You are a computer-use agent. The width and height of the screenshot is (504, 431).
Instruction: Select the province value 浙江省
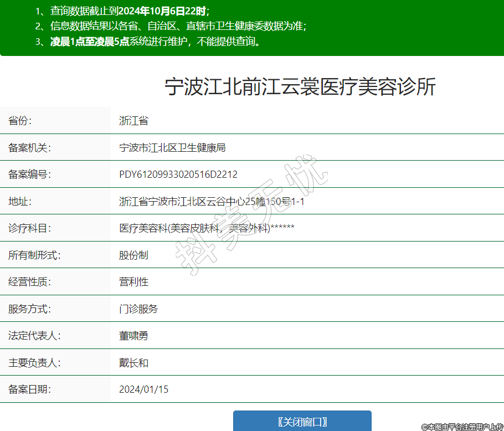(x=133, y=121)
